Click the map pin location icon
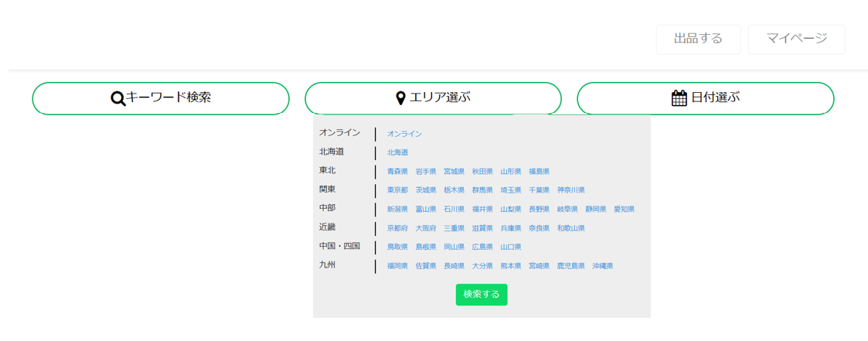 [400, 98]
